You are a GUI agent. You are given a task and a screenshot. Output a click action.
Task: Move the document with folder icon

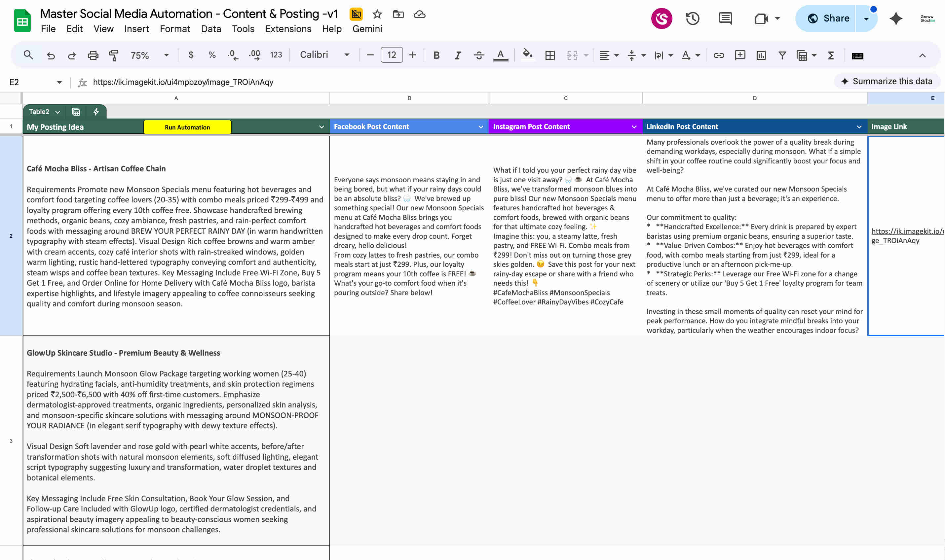(x=398, y=14)
